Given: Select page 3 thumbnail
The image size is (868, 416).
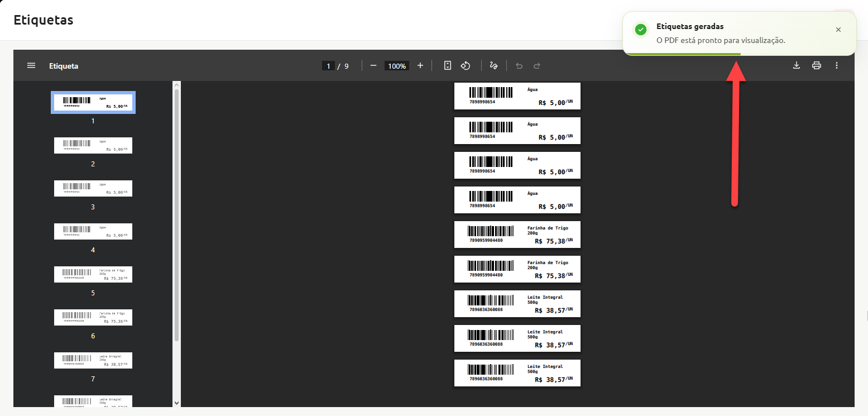Looking at the screenshot, I should click(x=93, y=188).
